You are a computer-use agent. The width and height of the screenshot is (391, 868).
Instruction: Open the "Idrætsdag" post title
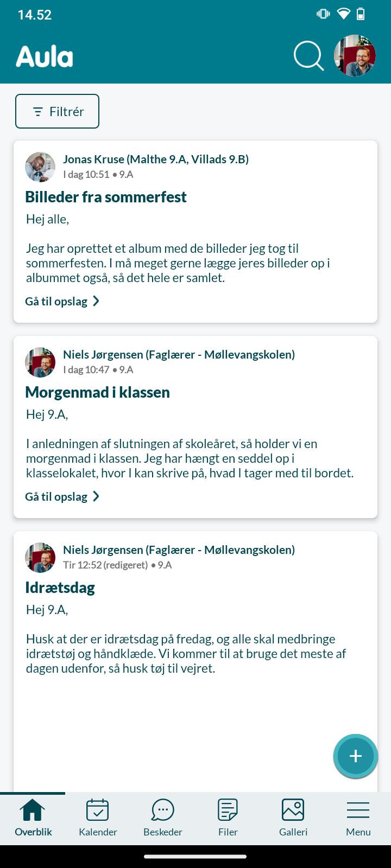point(60,588)
